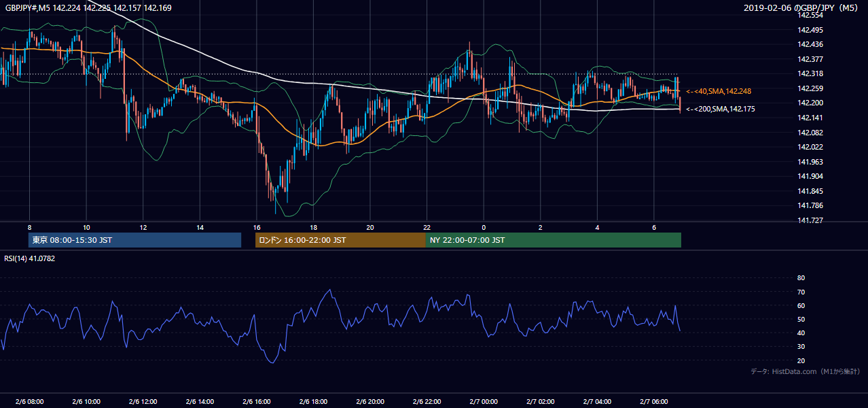Click the RSI 40 level label

pyautogui.click(x=801, y=333)
